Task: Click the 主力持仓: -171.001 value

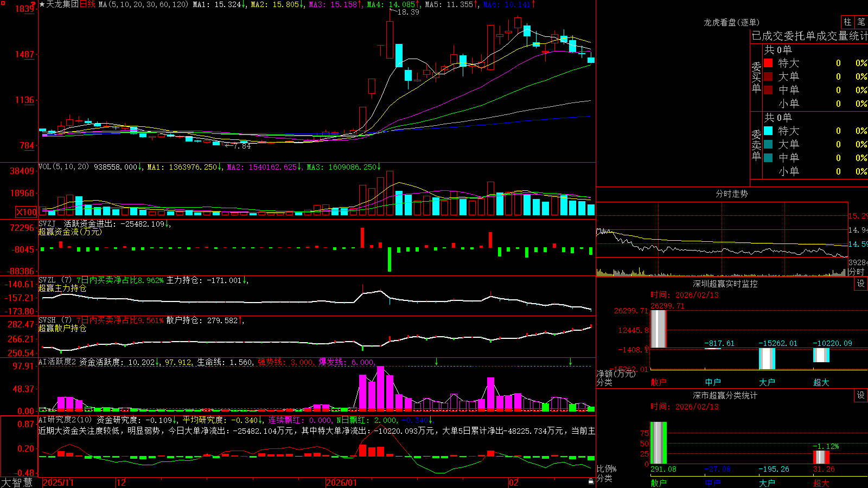Action: [203, 280]
